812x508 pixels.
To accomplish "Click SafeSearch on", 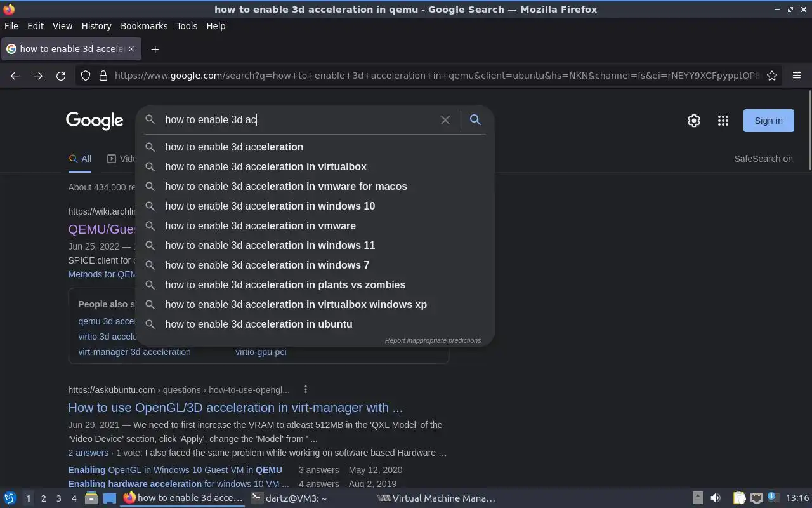I will pyautogui.click(x=763, y=159).
